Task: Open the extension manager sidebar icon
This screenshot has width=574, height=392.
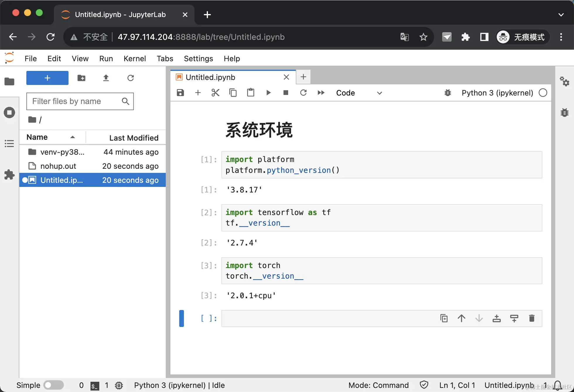Action: [x=9, y=175]
